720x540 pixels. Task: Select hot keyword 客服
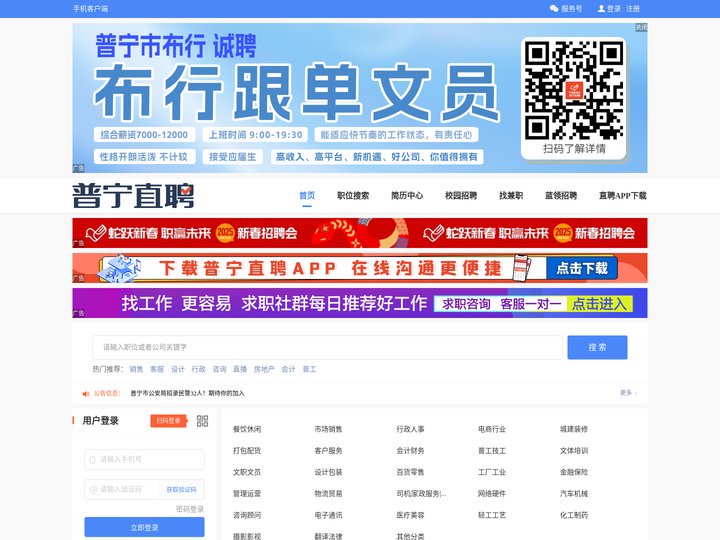point(157,369)
